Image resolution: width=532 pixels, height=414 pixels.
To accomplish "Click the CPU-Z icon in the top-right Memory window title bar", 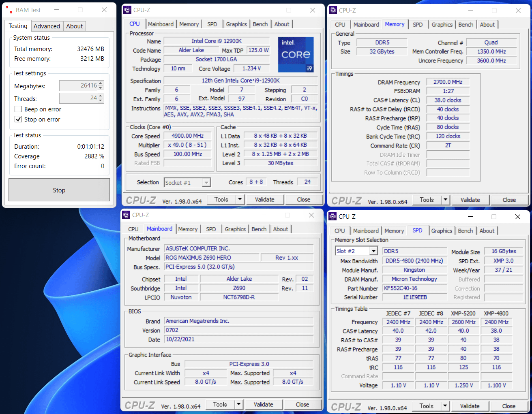I will (333, 10).
